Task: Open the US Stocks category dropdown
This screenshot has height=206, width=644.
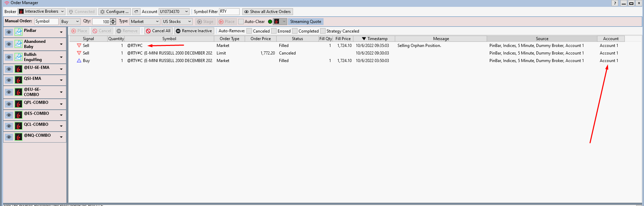Action: 177,22
